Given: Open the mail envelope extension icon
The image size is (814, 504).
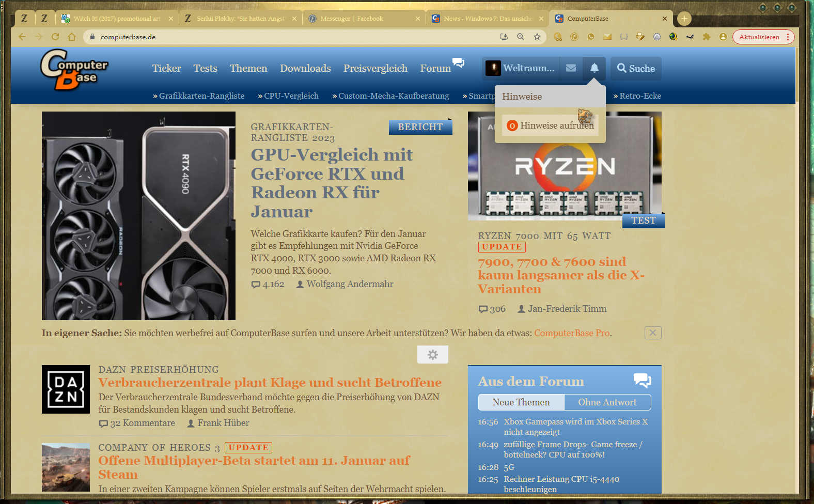Looking at the screenshot, I should [607, 37].
